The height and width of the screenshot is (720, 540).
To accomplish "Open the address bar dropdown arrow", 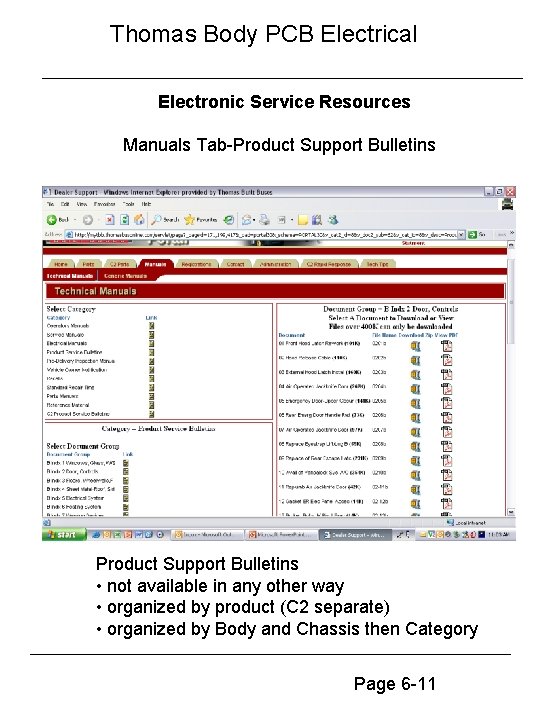I will tap(461, 235).
